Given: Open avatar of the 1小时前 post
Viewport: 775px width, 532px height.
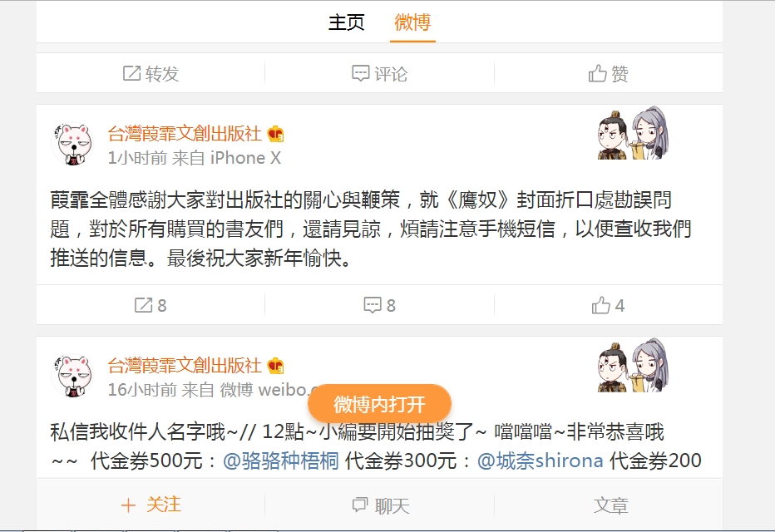Looking at the screenshot, I should (x=73, y=143).
